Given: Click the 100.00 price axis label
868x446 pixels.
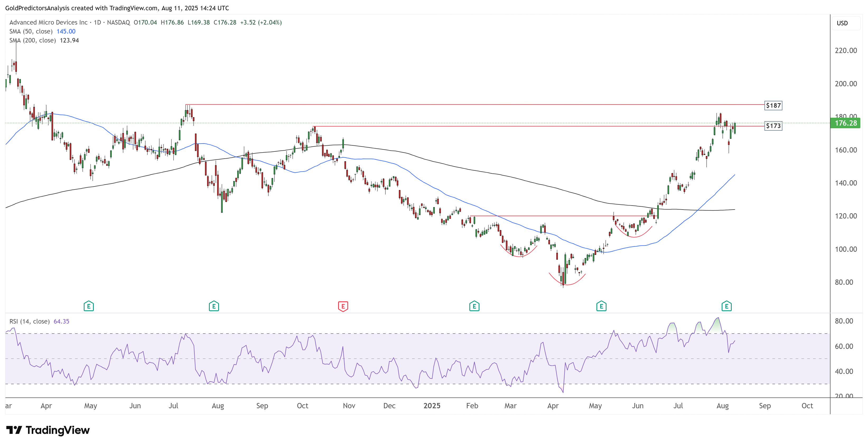Looking at the screenshot, I should (x=846, y=249).
